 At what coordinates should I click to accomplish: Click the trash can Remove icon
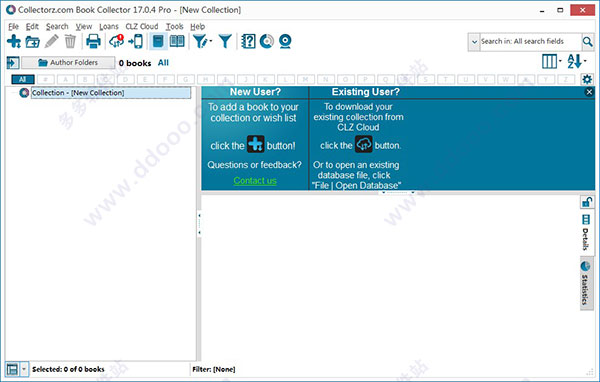point(70,41)
